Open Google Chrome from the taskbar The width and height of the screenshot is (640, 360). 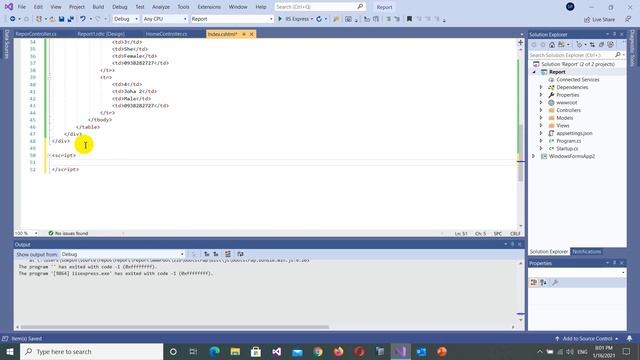(318, 351)
